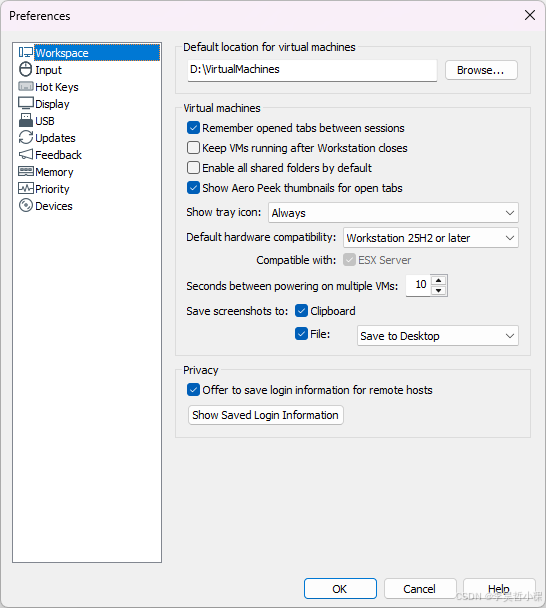Viewport: 546px width, 608px height.
Task: Open the Input preferences label
Action: click(x=48, y=70)
